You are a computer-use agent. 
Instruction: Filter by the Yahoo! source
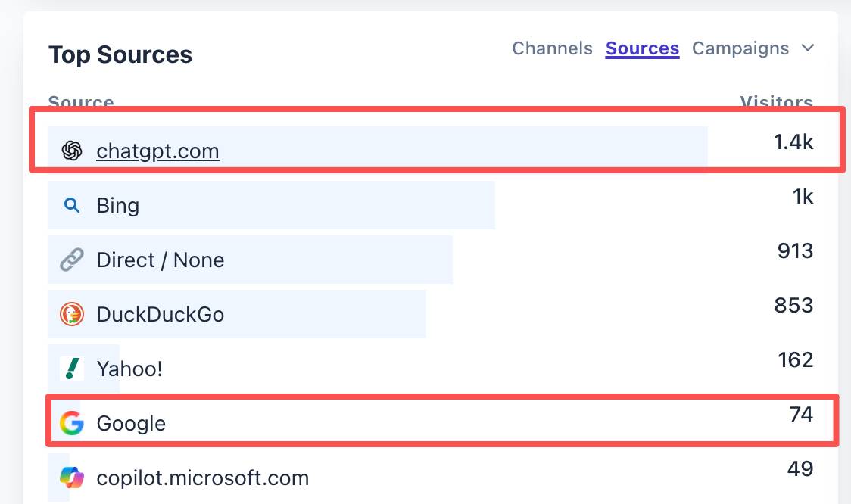point(129,369)
